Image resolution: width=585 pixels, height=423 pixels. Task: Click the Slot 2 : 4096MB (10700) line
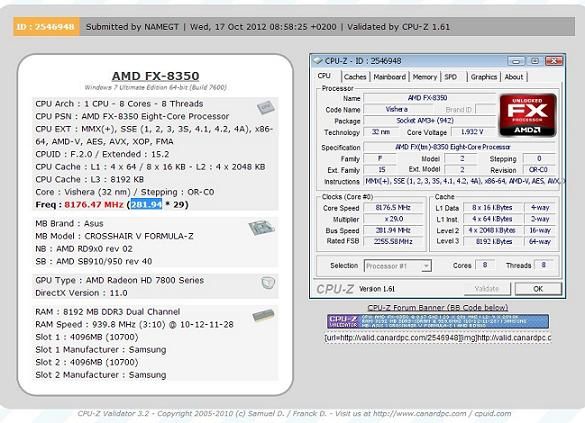pos(87,362)
